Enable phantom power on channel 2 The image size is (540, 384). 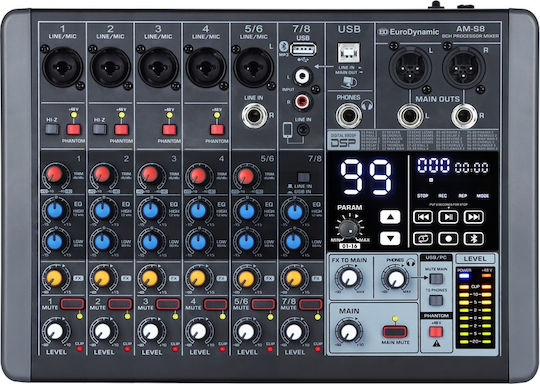pos(122,129)
